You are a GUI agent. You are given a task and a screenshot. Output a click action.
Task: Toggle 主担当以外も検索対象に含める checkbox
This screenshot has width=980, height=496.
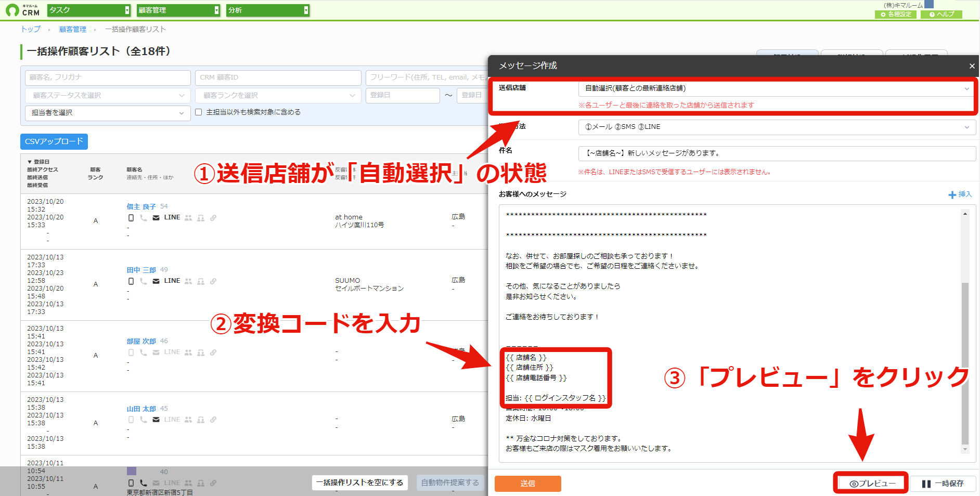[x=198, y=112]
